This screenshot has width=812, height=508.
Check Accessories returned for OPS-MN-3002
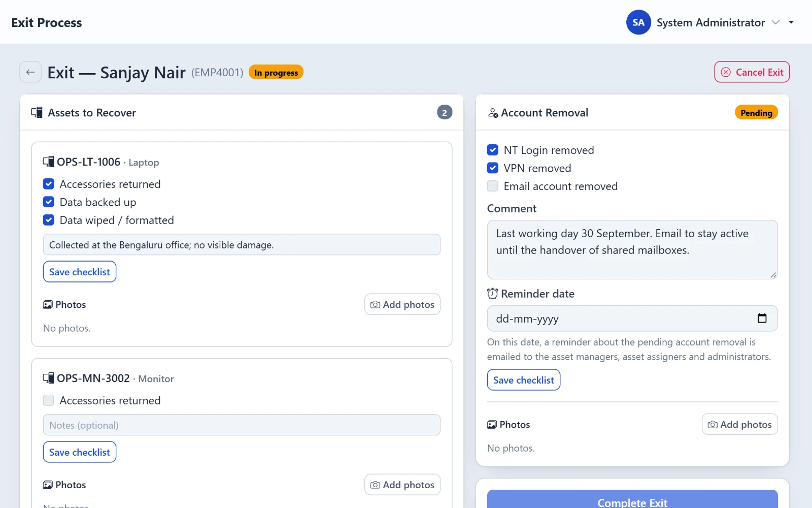[49, 400]
